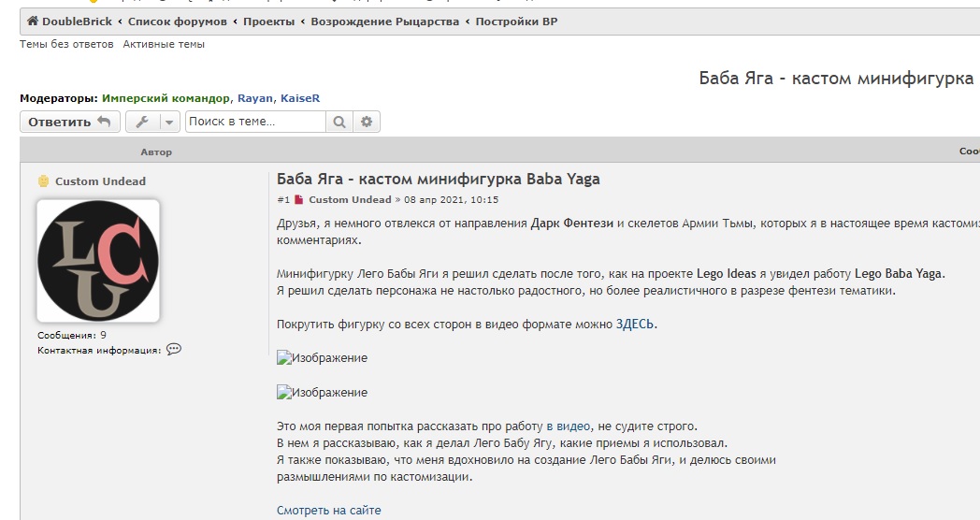Expand the topic tools dropdown arrow
Screen dimensions: 980x520
click(x=169, y=122)
